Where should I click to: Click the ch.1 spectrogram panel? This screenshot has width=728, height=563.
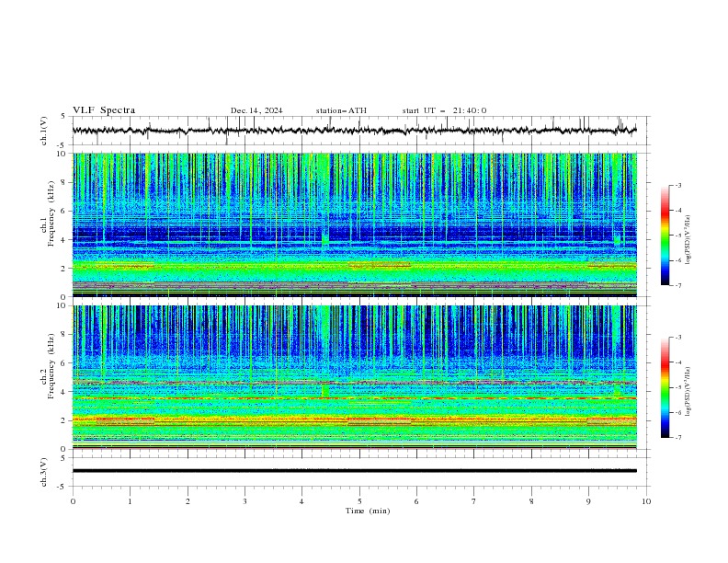[x=354, y=224]
